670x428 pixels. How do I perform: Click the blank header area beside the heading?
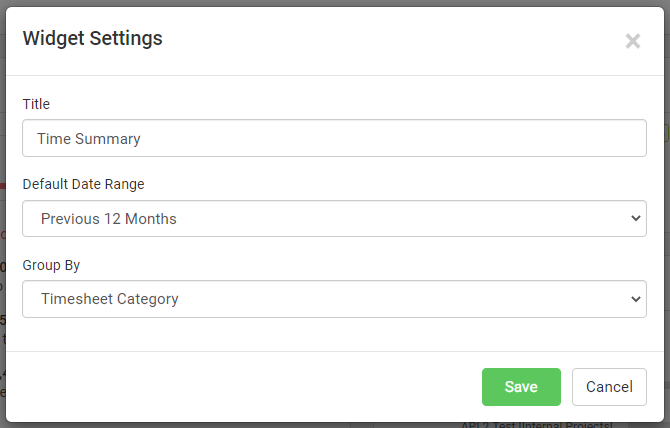tap(400, 40)
